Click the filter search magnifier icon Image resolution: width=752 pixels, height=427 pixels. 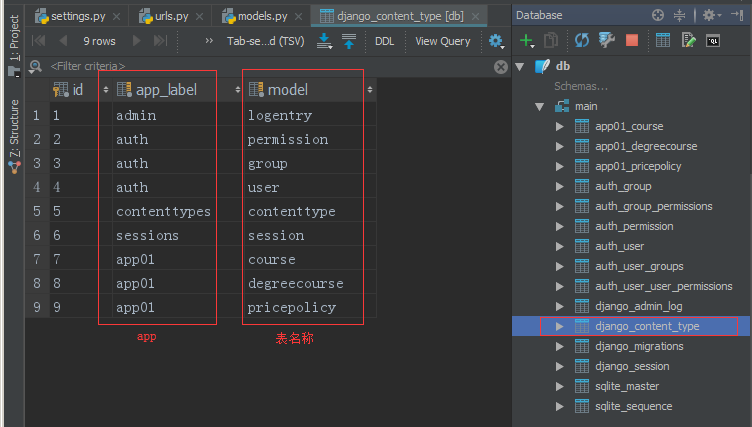click(35, 66)
